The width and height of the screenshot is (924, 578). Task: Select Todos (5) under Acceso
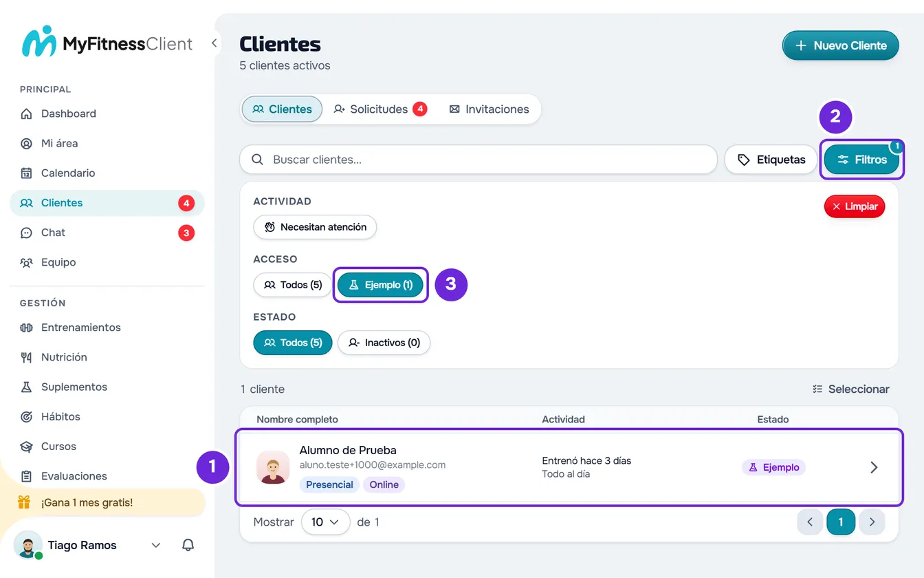[293, 285]
